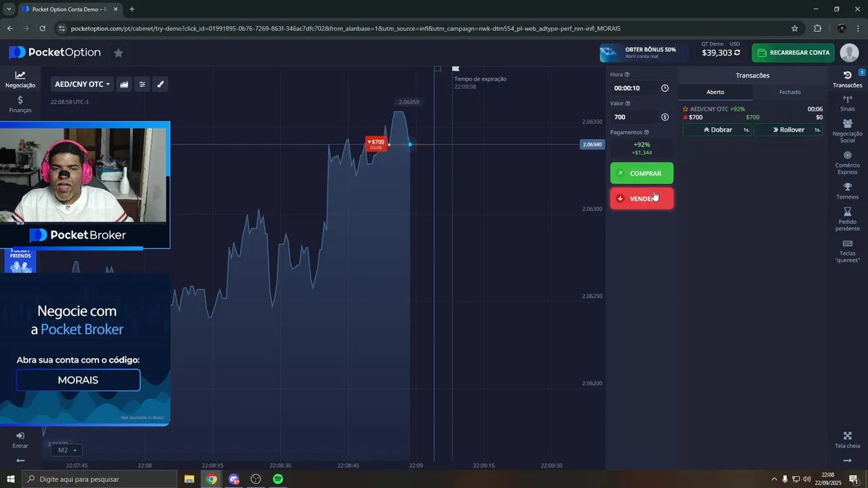Select the drawing brush tool
Image resolution: width=868 pixels, height=488 pixels.
click(x=161, y=84)
